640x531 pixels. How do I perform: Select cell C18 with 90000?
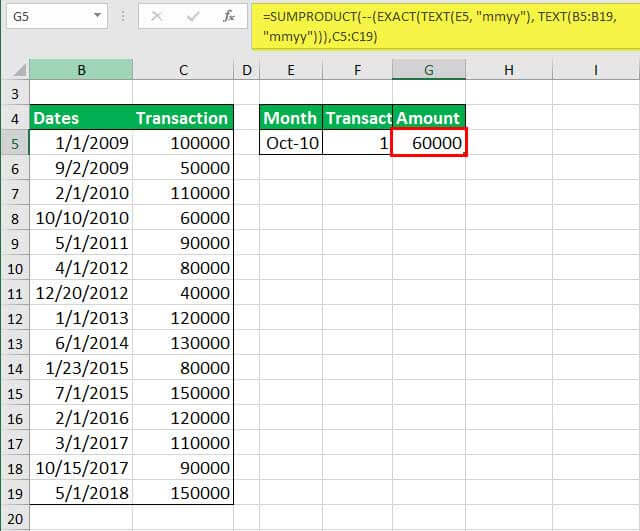point(183,468)
